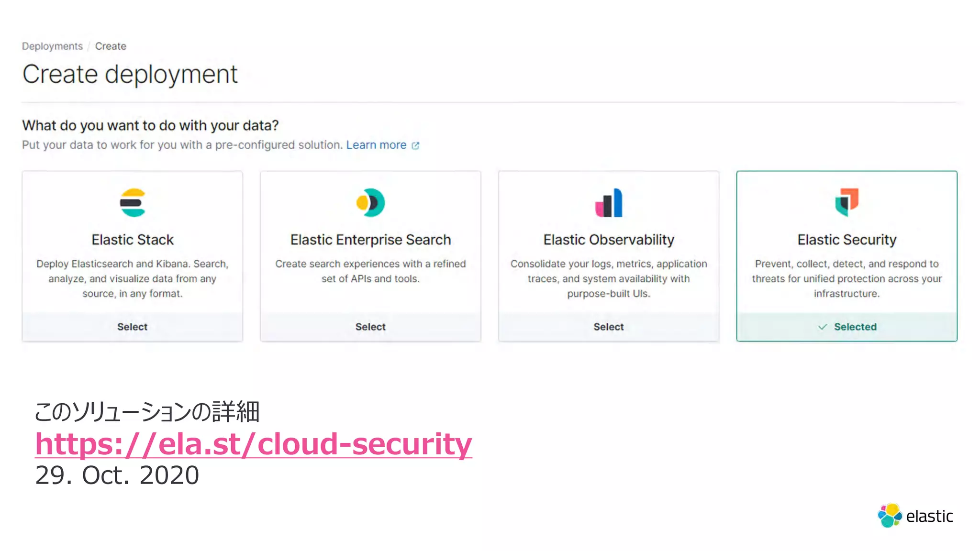
Task: Click the Elastic Enterprise Search card title
Action: 370,240
